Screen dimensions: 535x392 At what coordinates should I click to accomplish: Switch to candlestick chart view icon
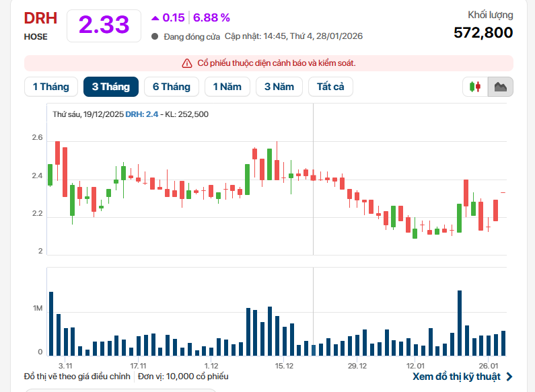click(x=475, y=87)
